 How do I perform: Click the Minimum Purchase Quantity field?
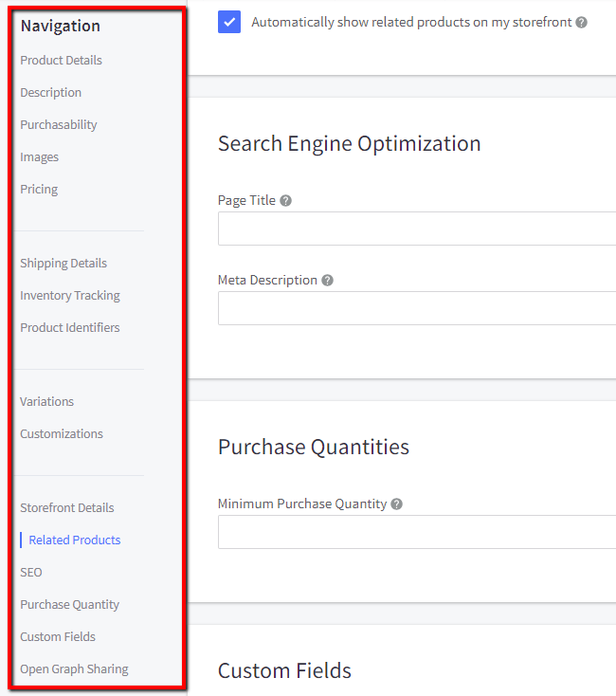(417, 532)
